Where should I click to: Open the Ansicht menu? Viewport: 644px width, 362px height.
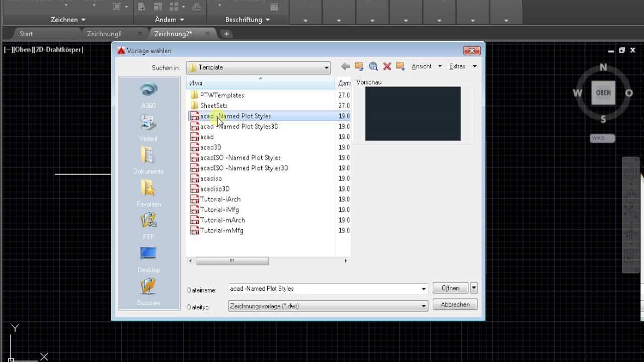click(x=426, y=66)
